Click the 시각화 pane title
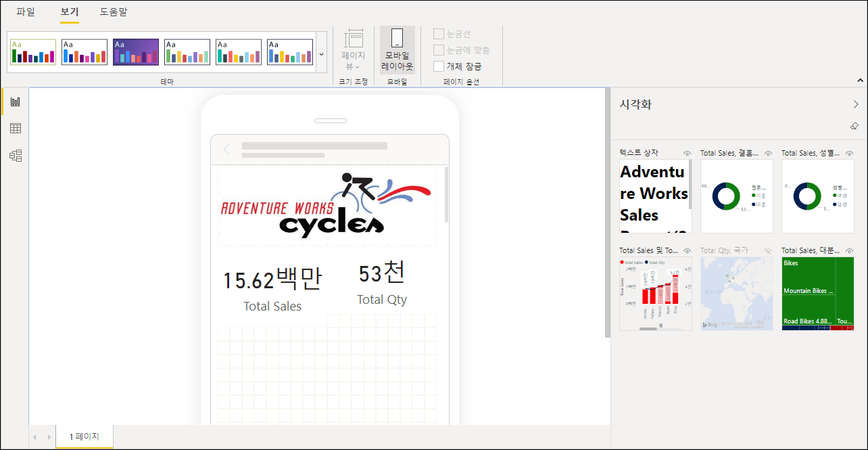The height and width of the screenshot is (450, 868). click(635, 104)
